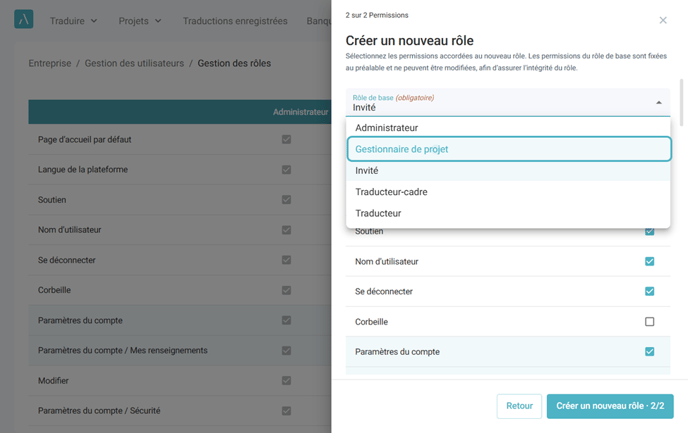Open the Entreprise breadcrumb link
688x433 pixels.
coord(50,63)
